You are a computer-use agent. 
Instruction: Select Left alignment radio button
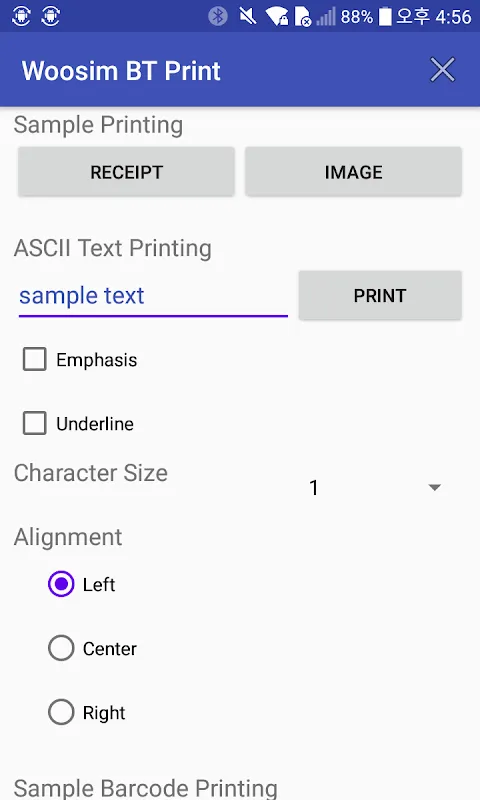(61, 584)
